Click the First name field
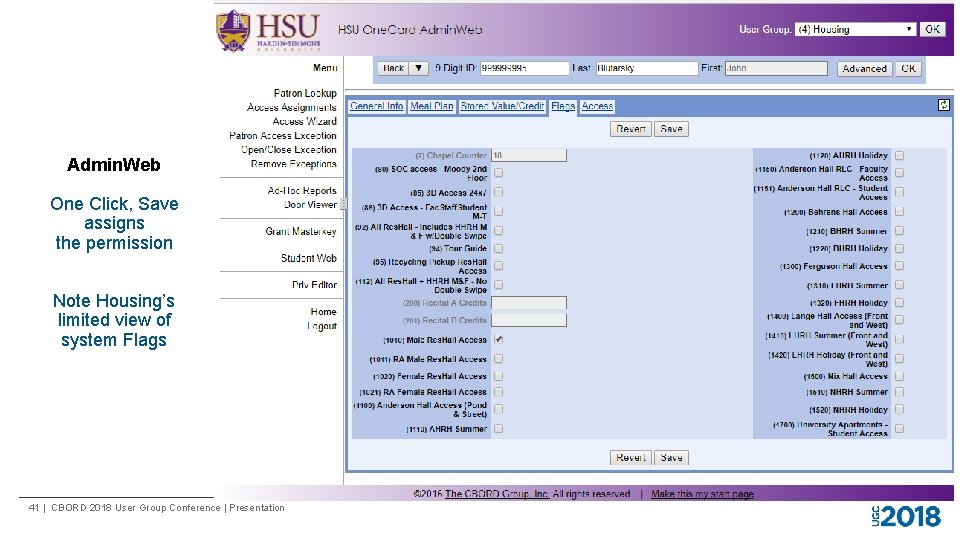 click(776, 69)
